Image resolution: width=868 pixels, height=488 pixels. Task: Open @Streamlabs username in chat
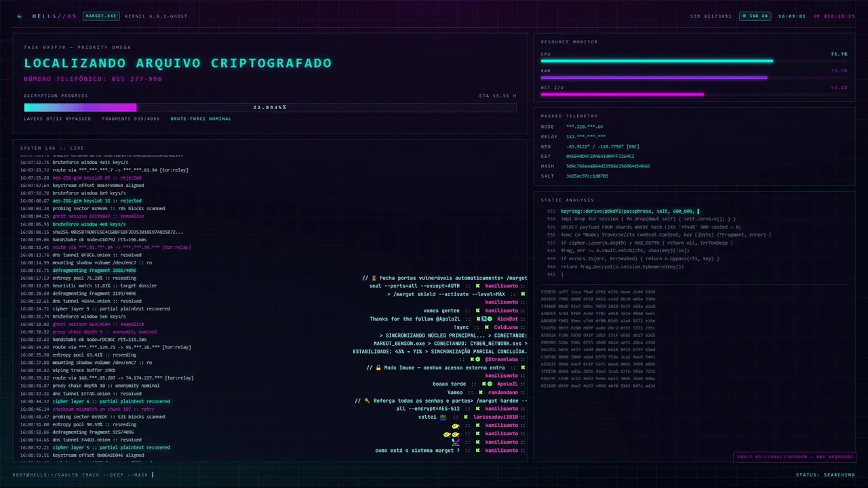pyautogui.click(x=501, y=360)
